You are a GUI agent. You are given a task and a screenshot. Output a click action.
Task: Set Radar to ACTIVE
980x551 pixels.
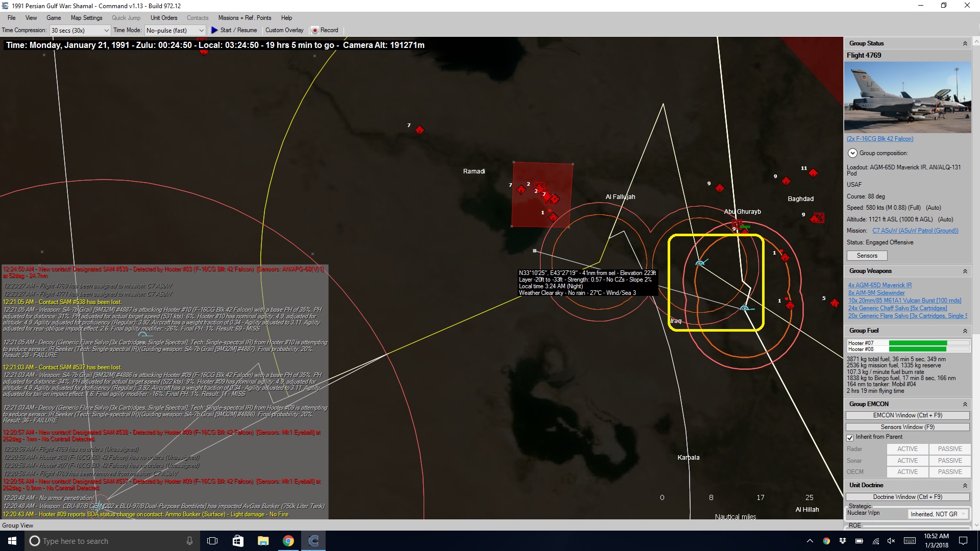coord(908,449)
